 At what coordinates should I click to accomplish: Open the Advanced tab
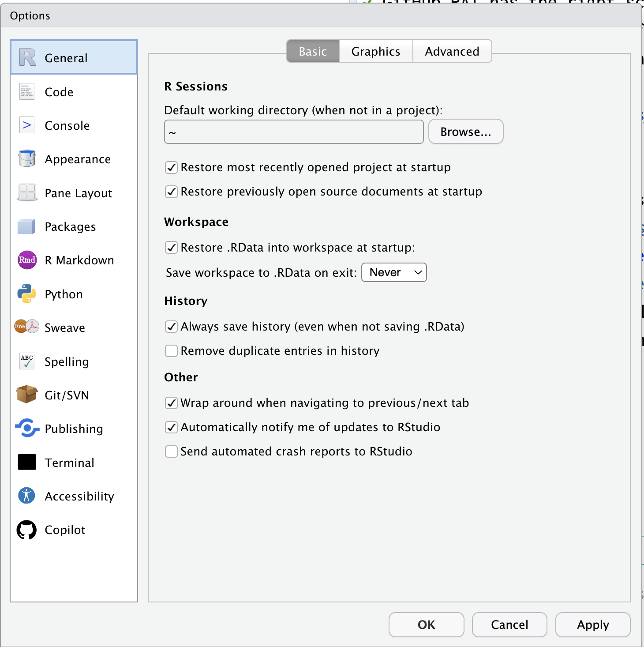pyautogui.click(x=452, y=51)
